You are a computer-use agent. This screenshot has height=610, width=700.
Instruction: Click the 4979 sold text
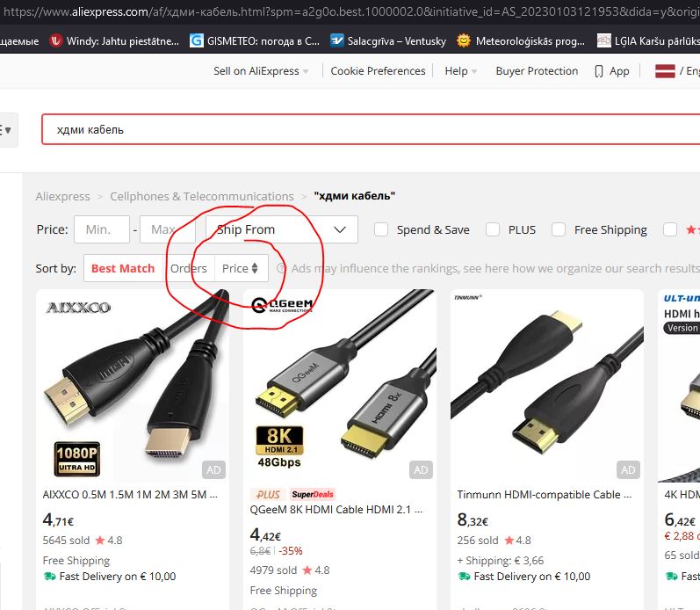click(273, 570)
